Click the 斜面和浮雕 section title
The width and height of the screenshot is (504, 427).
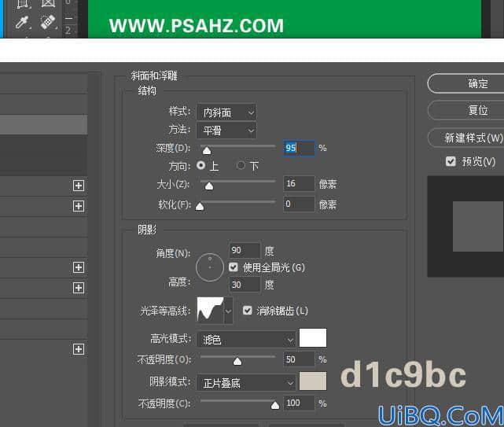tap(154, 75)
